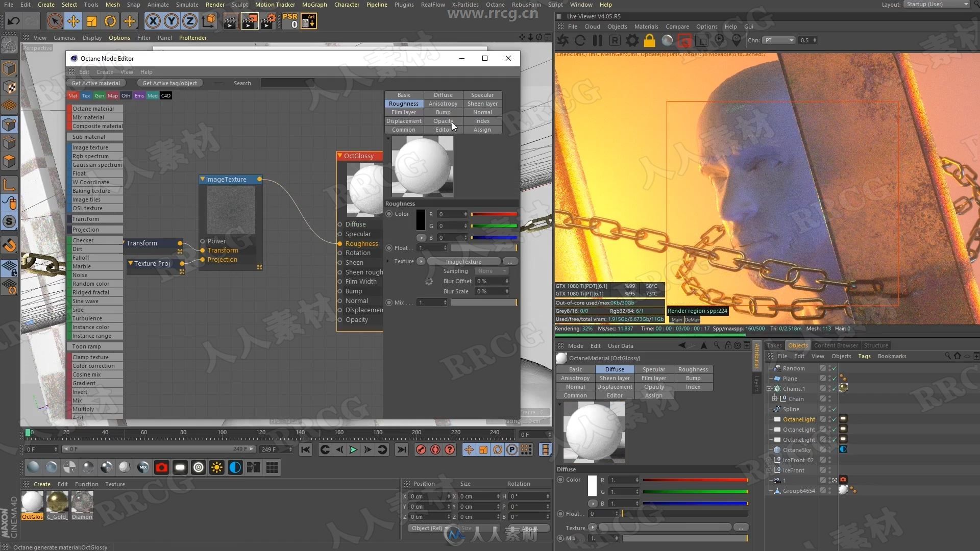This screenshot has width=980, height=551.
Task: Play the timeline animation forward
Action: point(353,449)
